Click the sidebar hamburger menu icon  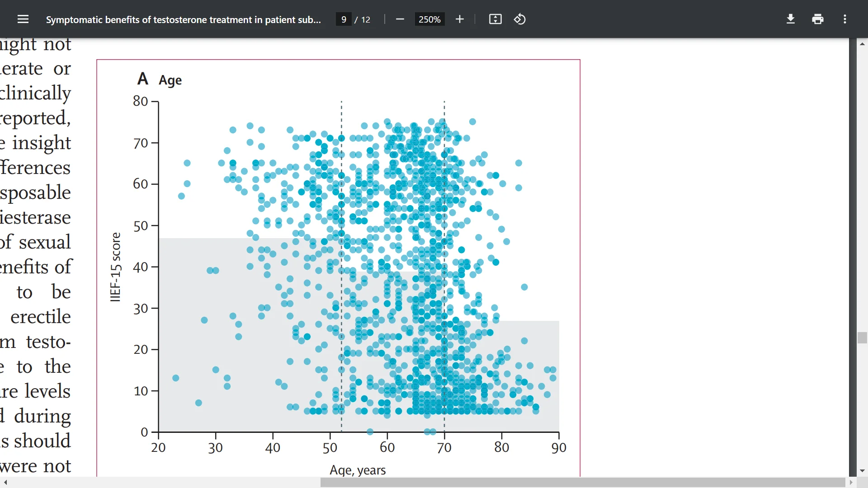[23, 19]
